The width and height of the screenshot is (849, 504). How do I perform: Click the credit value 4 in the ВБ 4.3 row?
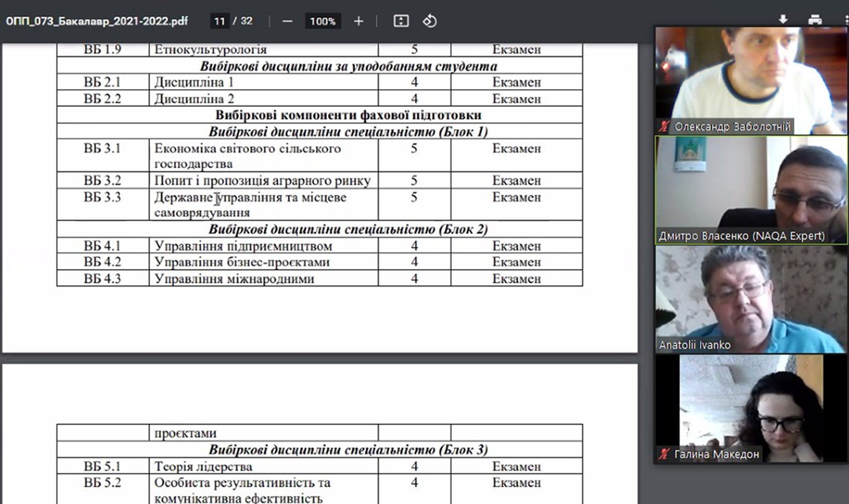[x=414, y=279]
